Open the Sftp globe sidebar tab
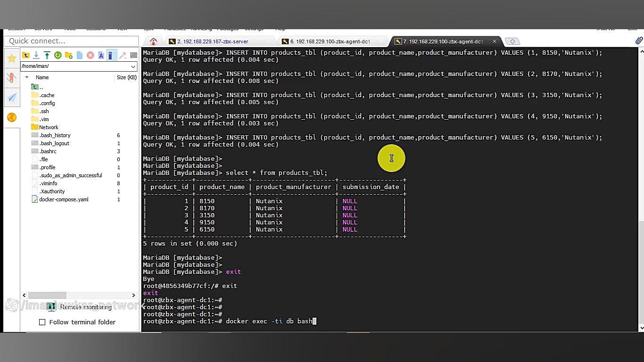 [x=12, y=117]
